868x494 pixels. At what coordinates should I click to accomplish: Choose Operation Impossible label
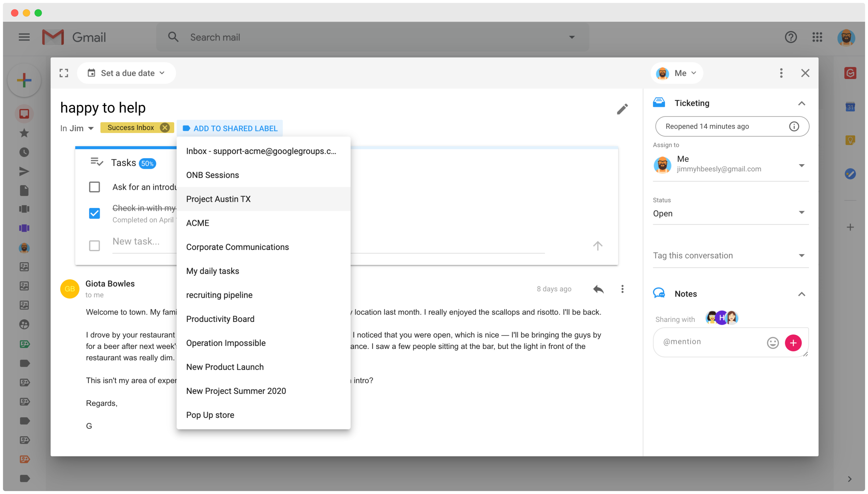263,343
